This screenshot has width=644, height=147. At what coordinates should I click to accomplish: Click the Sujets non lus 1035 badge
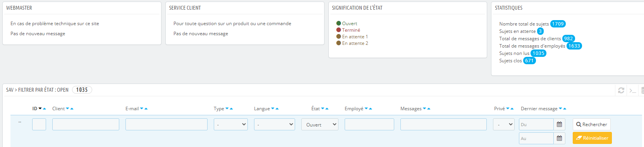(x=538, y=53)
